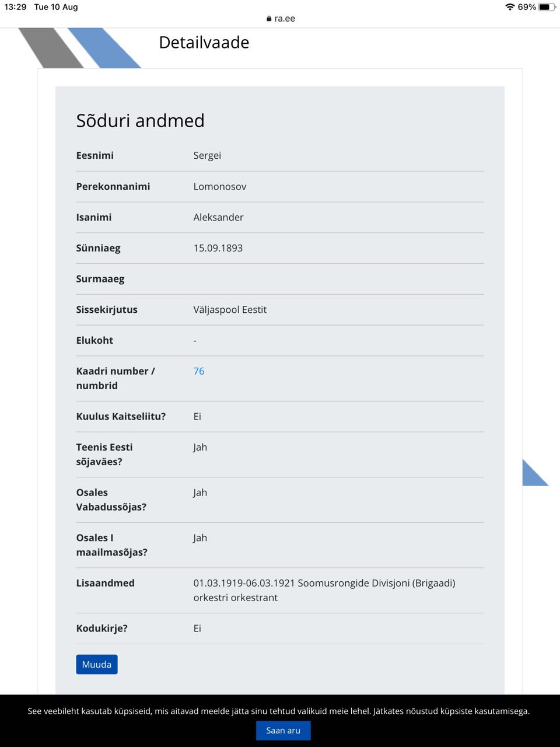
Task: Click the Detailvaade page heading
Action: point(204,43)
